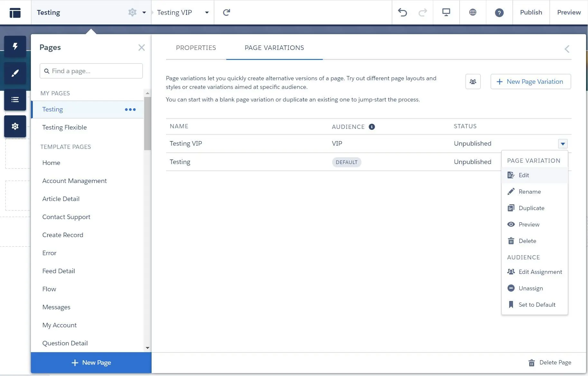The image size is (588, 376).
Task: Choose Duplicate from the variation menu
Action: click(x=535, y=208)
